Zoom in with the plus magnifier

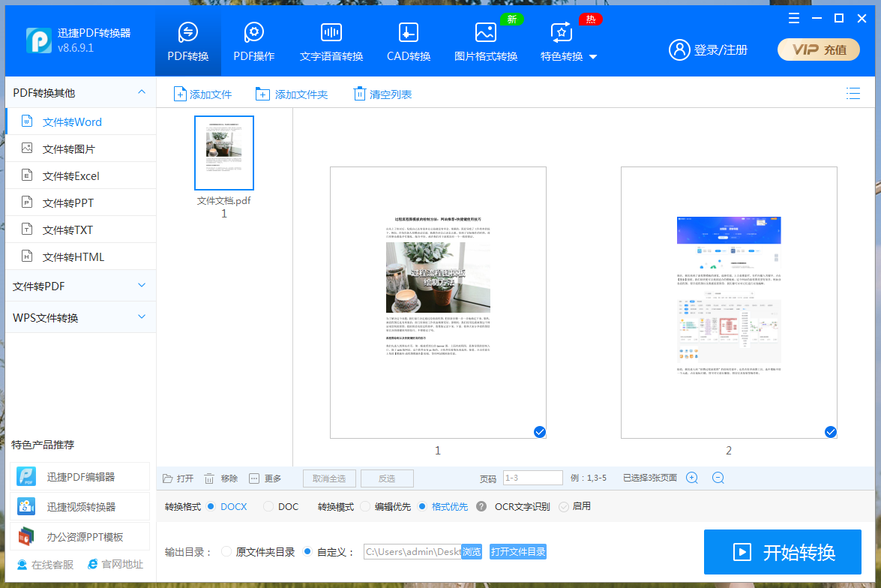[x=692, y=478]
